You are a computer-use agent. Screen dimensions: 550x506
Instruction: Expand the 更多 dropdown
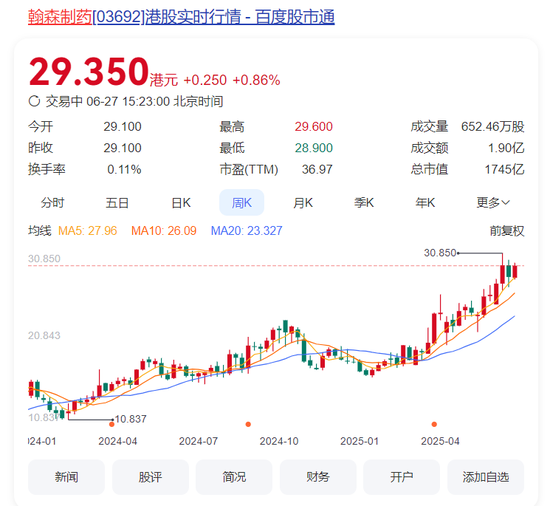492,202
